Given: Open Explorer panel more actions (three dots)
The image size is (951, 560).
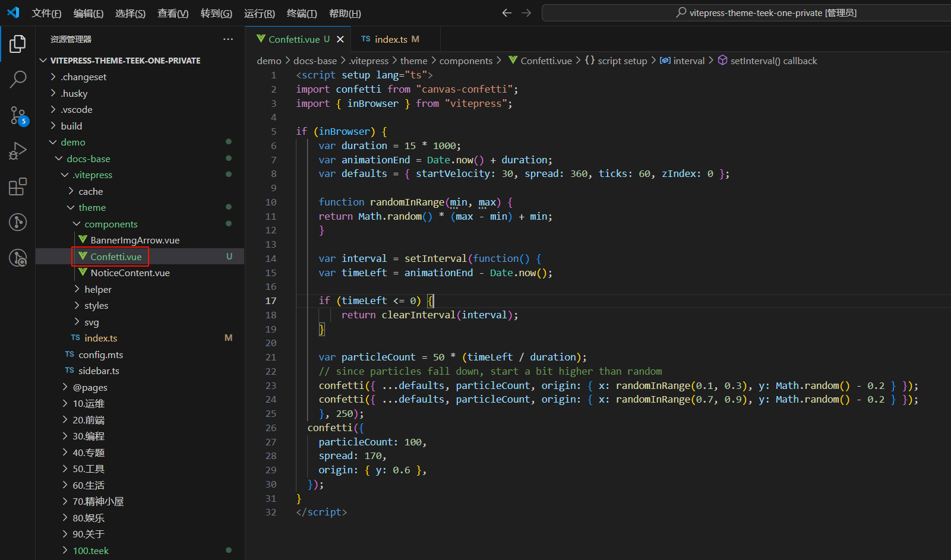Looking at the screenshot, I should click(228, 39).
